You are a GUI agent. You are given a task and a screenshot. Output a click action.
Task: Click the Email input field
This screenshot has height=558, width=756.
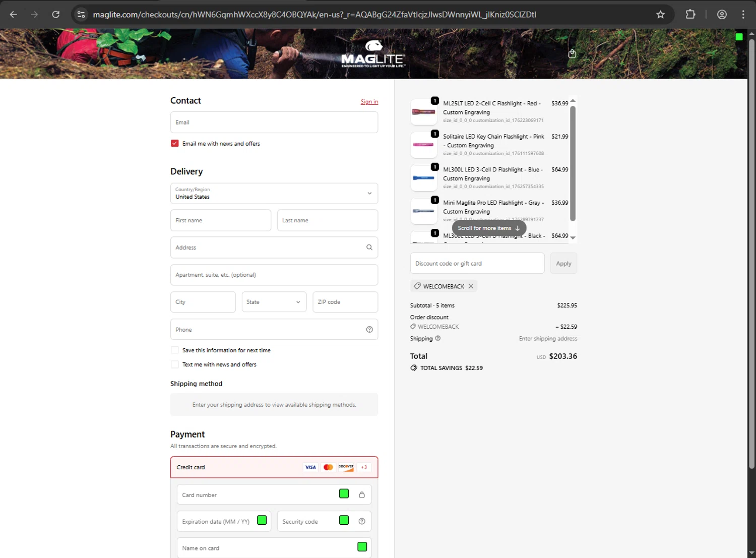(x=274, y=122)
